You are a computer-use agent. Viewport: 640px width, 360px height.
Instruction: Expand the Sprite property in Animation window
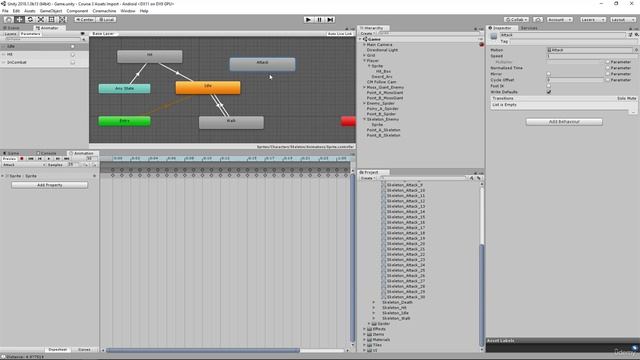3,176
